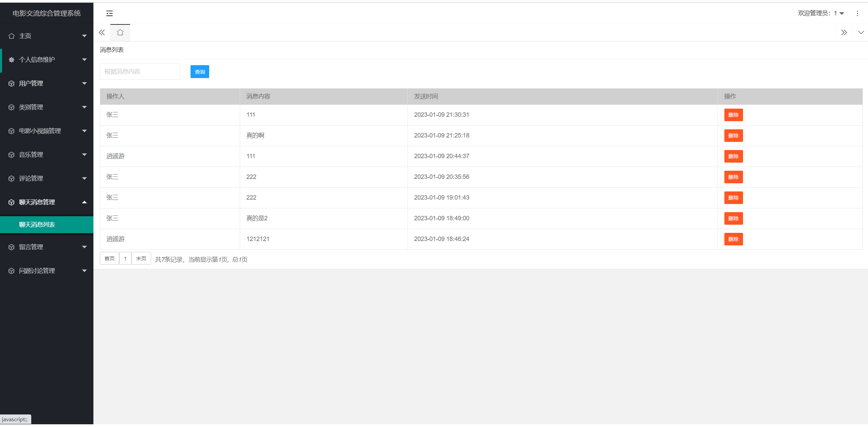Open the home tab icon

coord(120,33)
